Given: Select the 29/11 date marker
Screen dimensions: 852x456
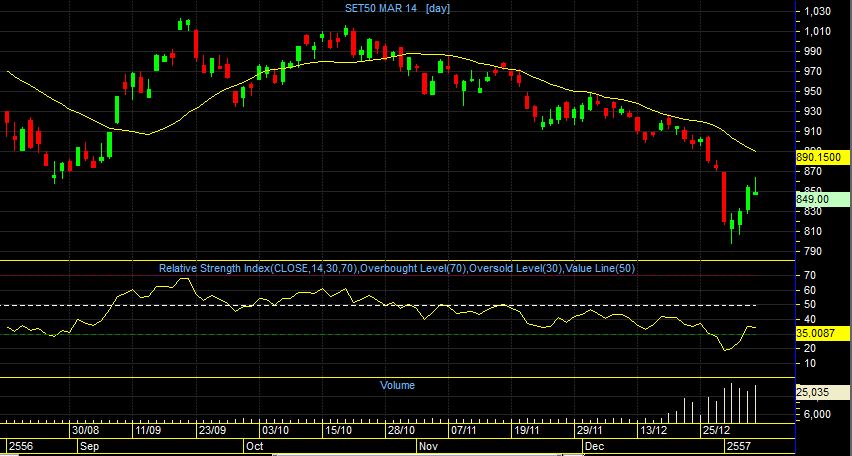Looking at the screenshot, I should click(x=590, y=431).
